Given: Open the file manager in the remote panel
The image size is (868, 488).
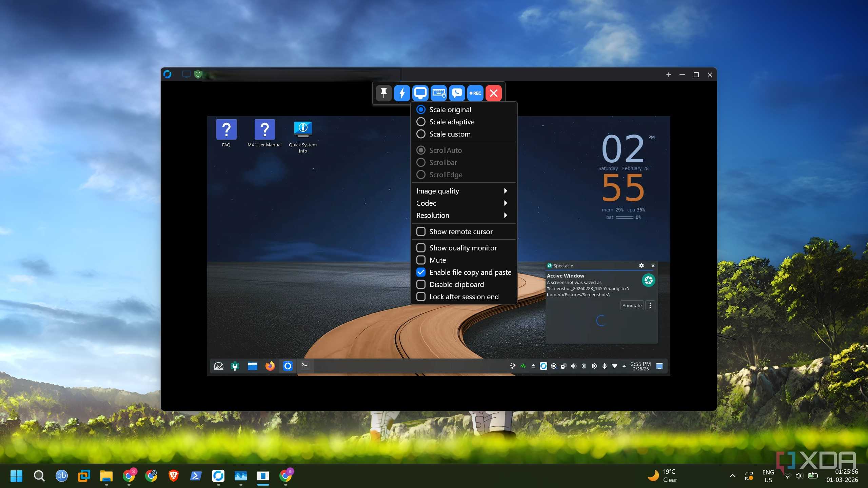Looking at the screenshot, I should pyautogui.click(x=252, y=366).
